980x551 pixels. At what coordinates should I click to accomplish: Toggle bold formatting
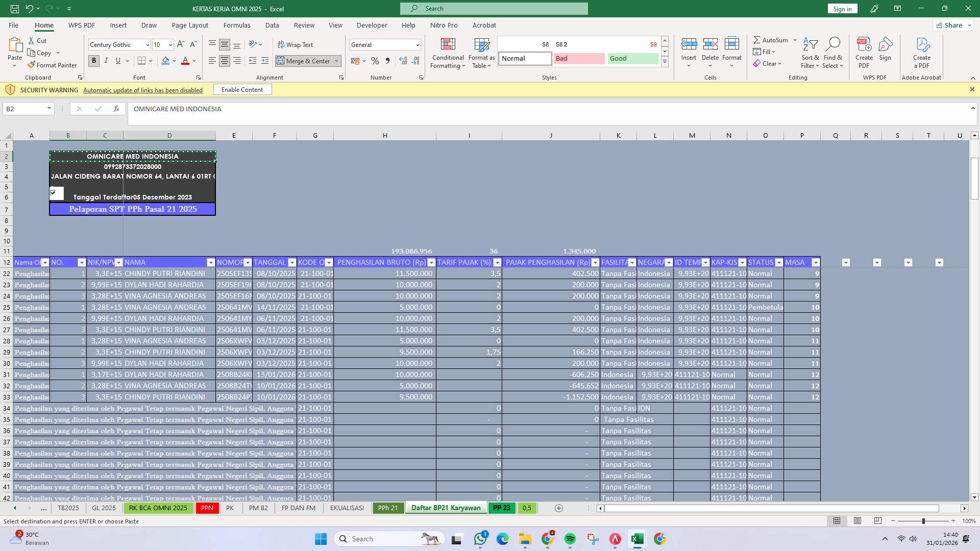pos(93,60)
